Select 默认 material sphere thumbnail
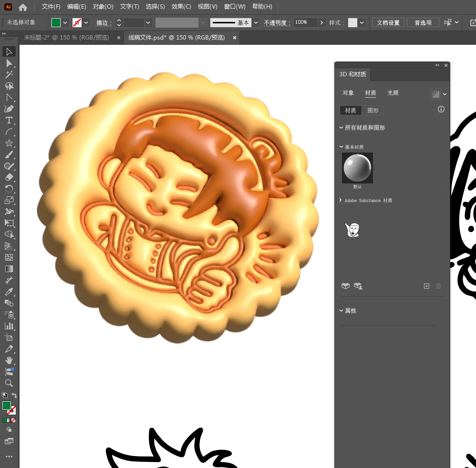This screenshot has height=468, width=476. tap(357, 168)
